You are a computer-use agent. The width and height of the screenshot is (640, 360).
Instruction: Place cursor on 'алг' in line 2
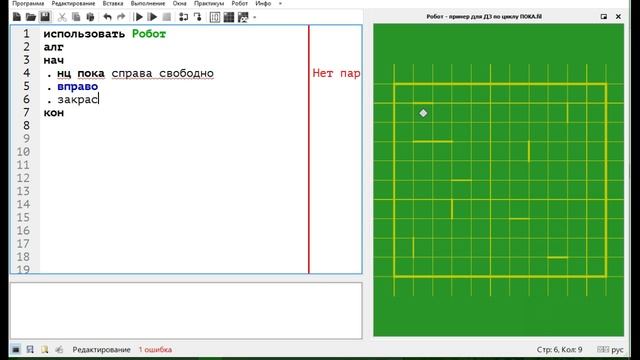(53, 47)
